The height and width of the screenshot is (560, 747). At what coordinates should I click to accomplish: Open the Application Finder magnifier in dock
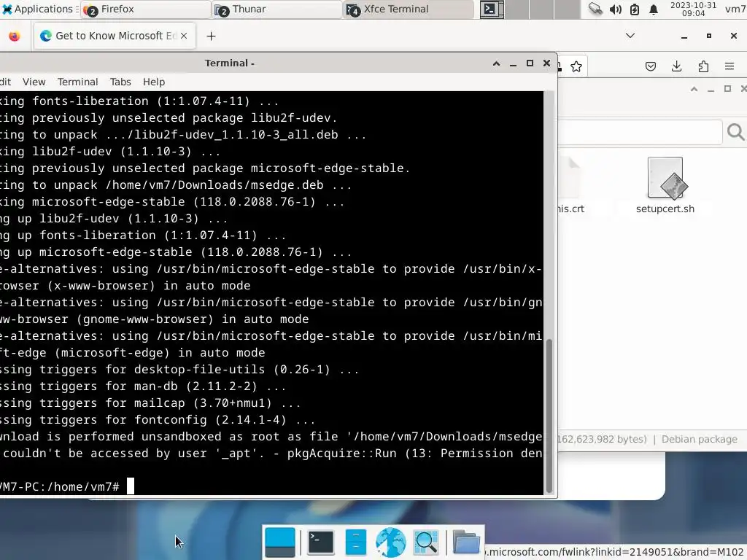tap(426, 542)
